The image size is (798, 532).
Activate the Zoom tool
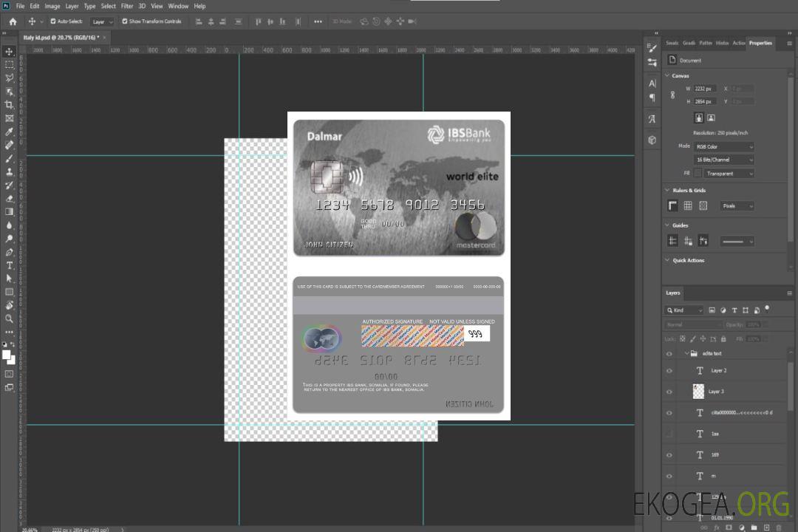coord(9,318)
